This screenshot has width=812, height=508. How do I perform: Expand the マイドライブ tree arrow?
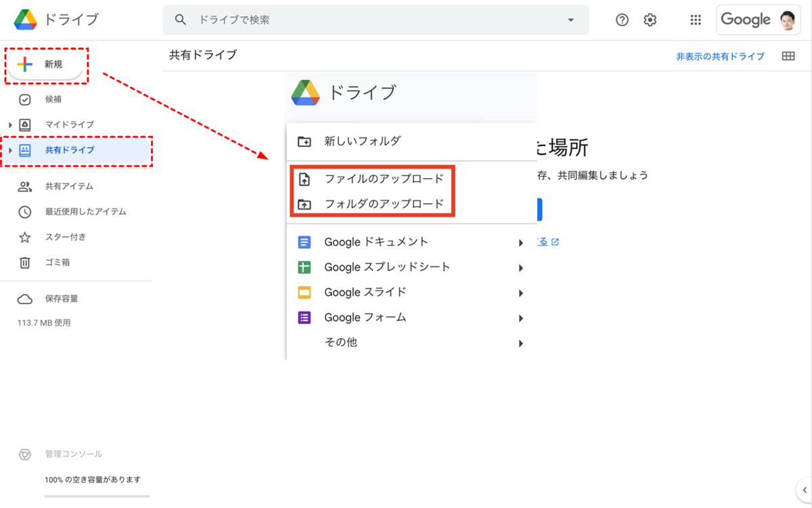click(x=10, y=125)
